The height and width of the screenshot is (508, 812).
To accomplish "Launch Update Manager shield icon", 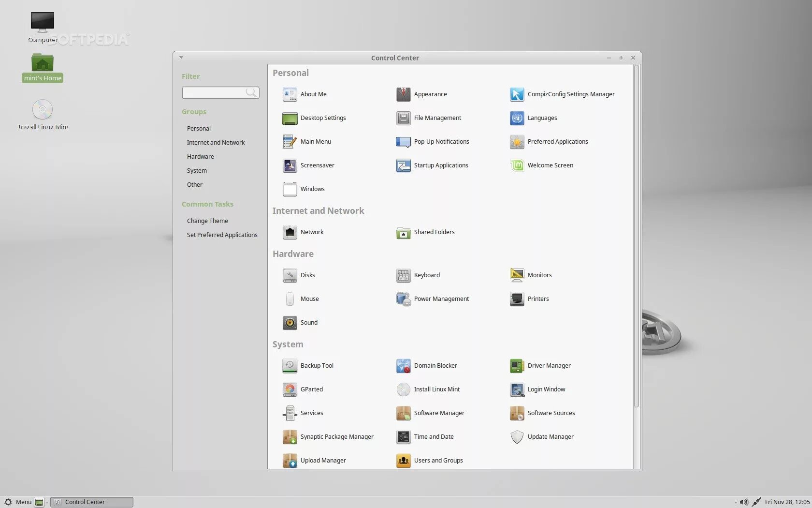I will [517, 437].
